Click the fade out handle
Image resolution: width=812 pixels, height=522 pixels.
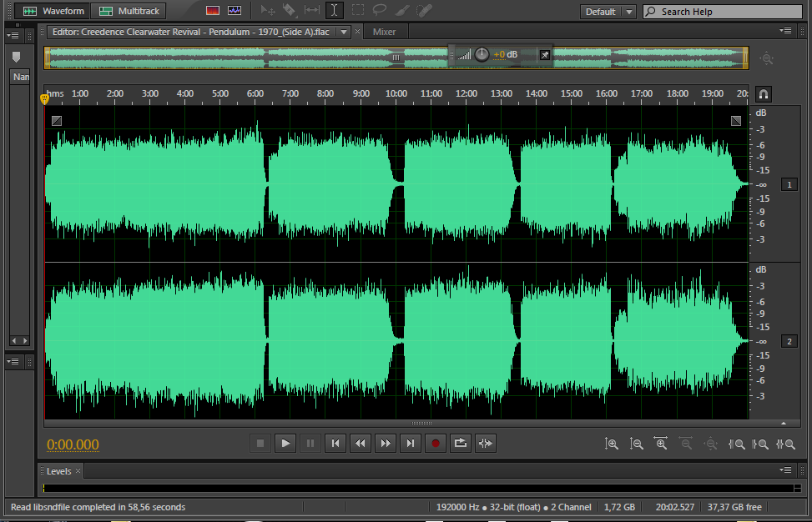point(736,121)
